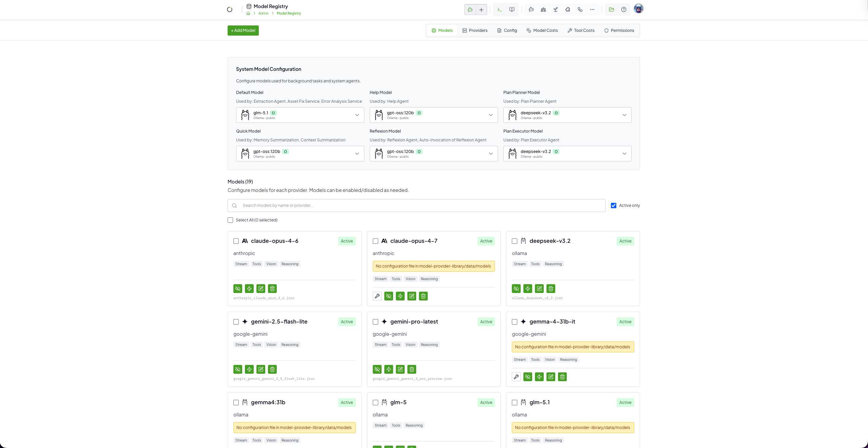The image size is (868, 448).
Task: Open the Reflexion Model dropdown
Action: pos(434,154)
